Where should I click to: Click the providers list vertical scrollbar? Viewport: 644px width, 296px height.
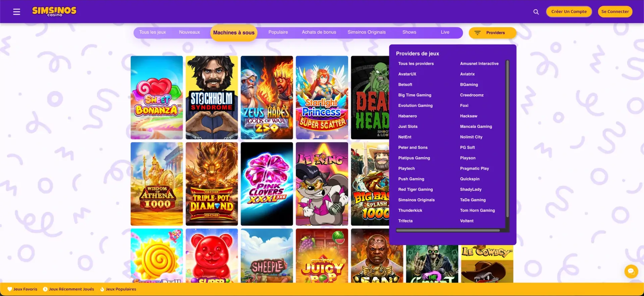pos(507,138)
